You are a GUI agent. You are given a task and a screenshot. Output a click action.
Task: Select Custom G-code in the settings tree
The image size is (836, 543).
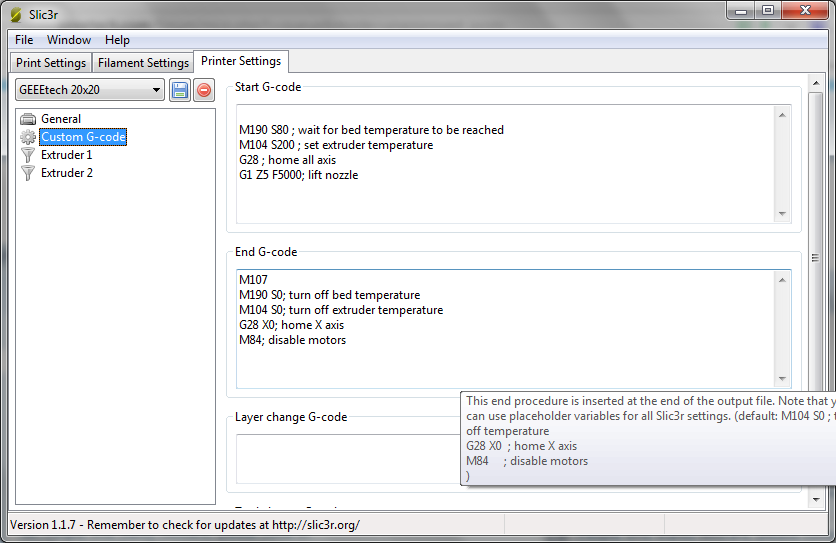(x=83, y=137)
